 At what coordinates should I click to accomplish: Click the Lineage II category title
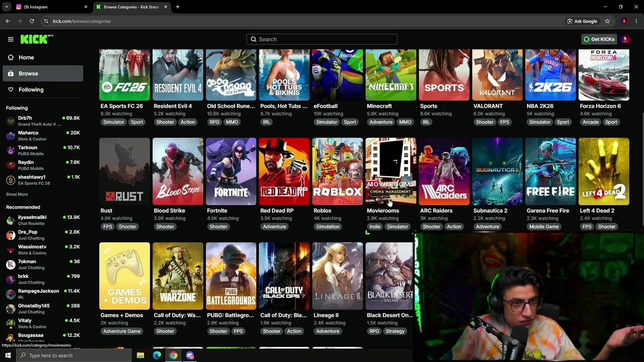[x=326, y=315]
